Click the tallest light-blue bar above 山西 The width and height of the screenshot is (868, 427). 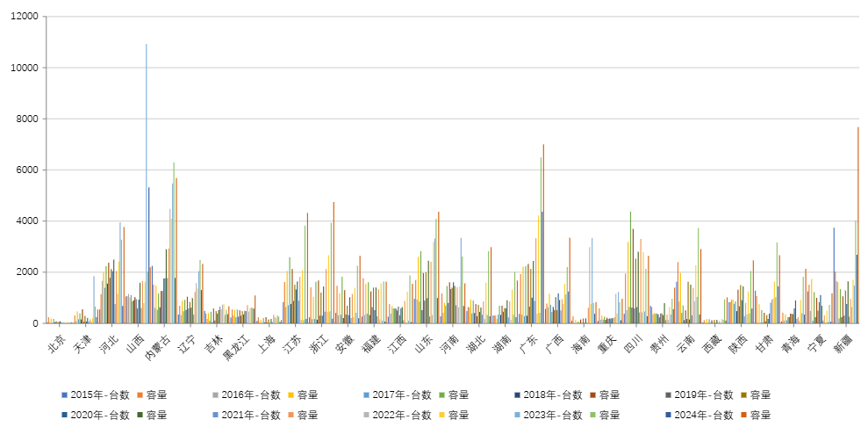click(x=146, y=176)
